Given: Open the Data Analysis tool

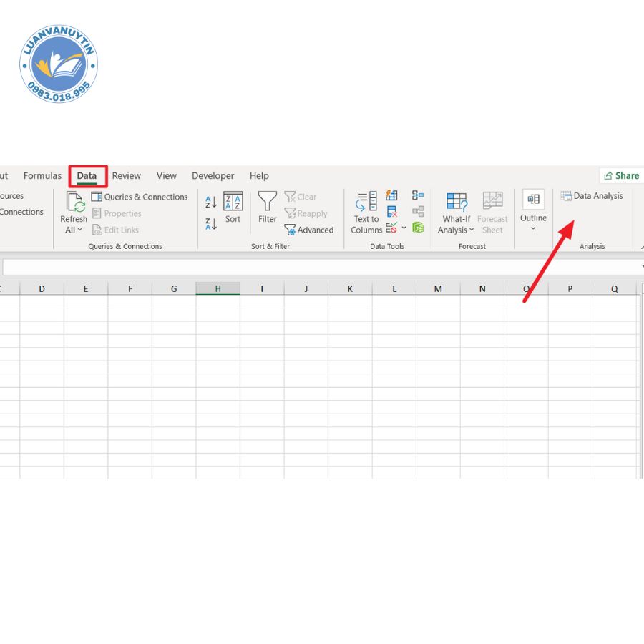Looking at the screenshot, I should click(x=592, y=196).
